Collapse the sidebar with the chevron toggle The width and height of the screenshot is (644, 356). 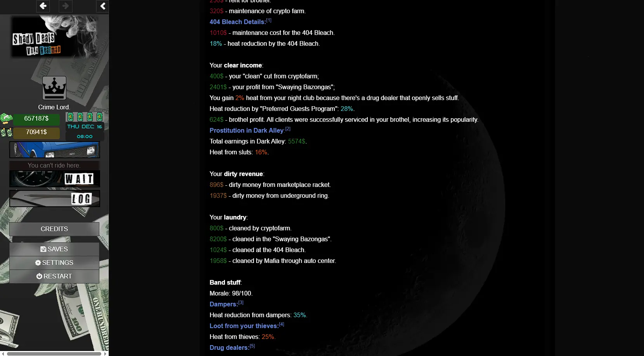pos(102,6)
